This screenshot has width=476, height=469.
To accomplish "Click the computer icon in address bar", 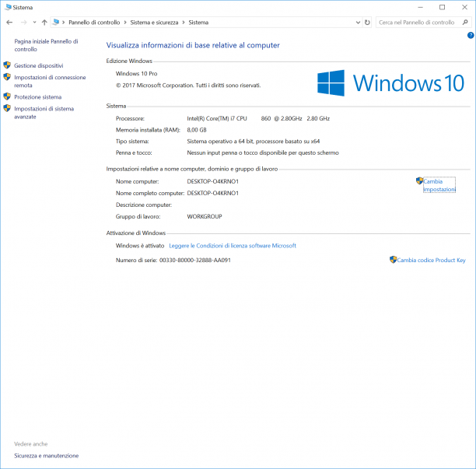I will tap(56, 22).
